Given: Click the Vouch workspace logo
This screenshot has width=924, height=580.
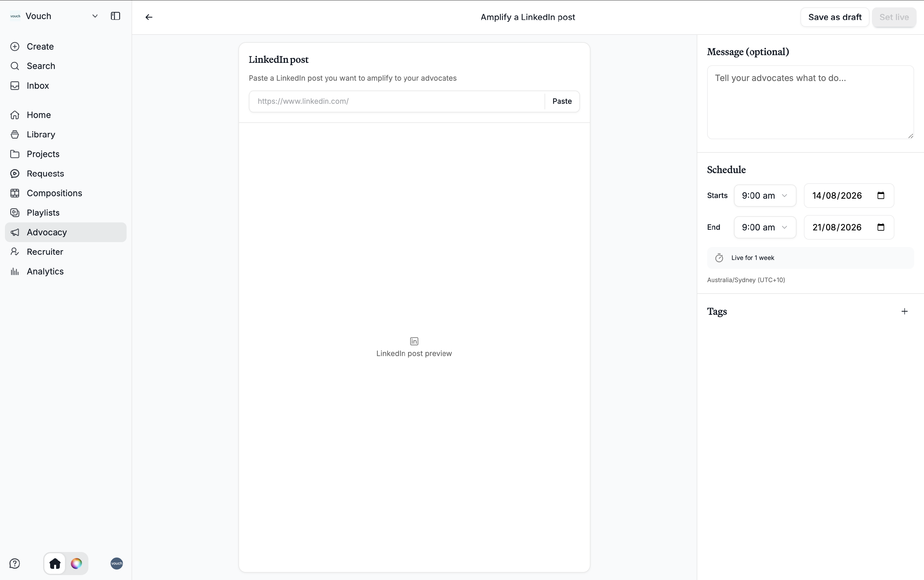Looking at the screenshot, I should [15, 16].
